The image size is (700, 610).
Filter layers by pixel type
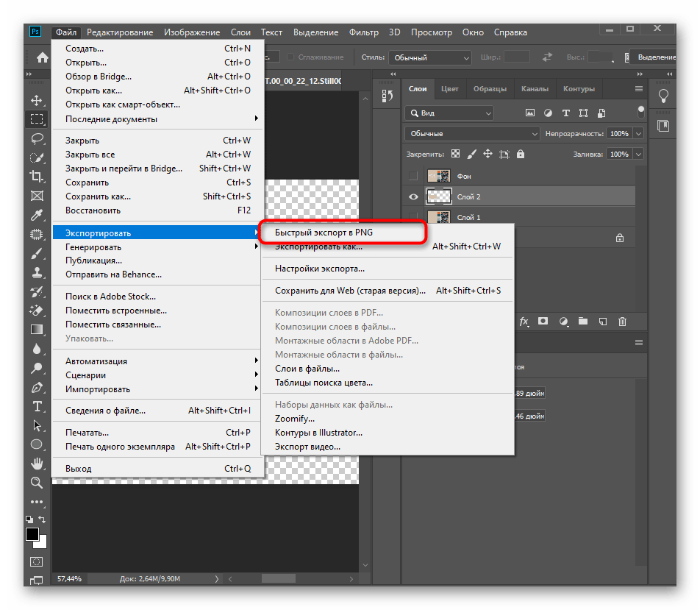click(530, 113)
